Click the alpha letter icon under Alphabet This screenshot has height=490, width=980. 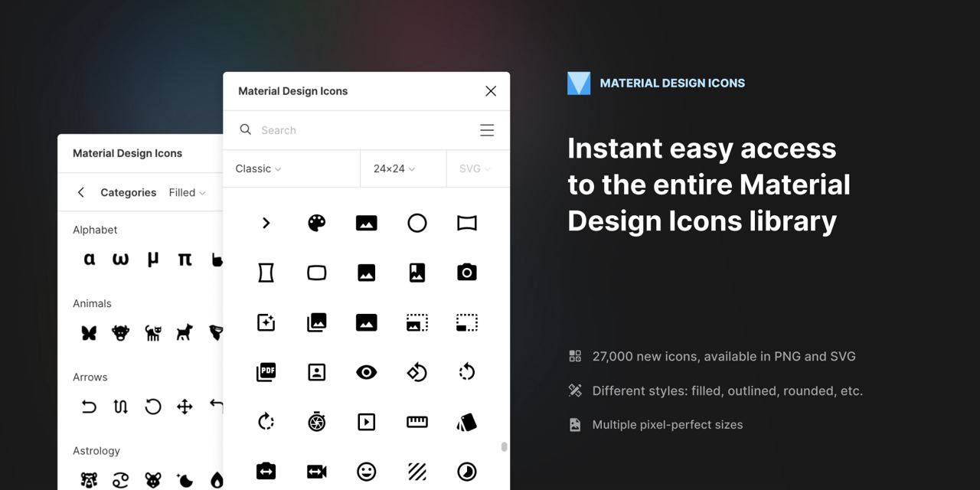(x=90, y=259)
